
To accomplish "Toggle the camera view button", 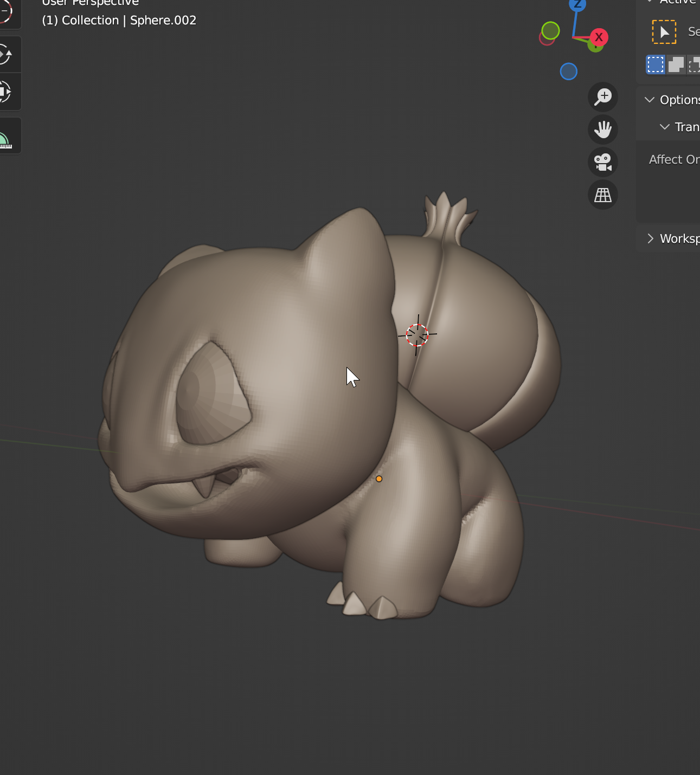I will coord(603,162).
